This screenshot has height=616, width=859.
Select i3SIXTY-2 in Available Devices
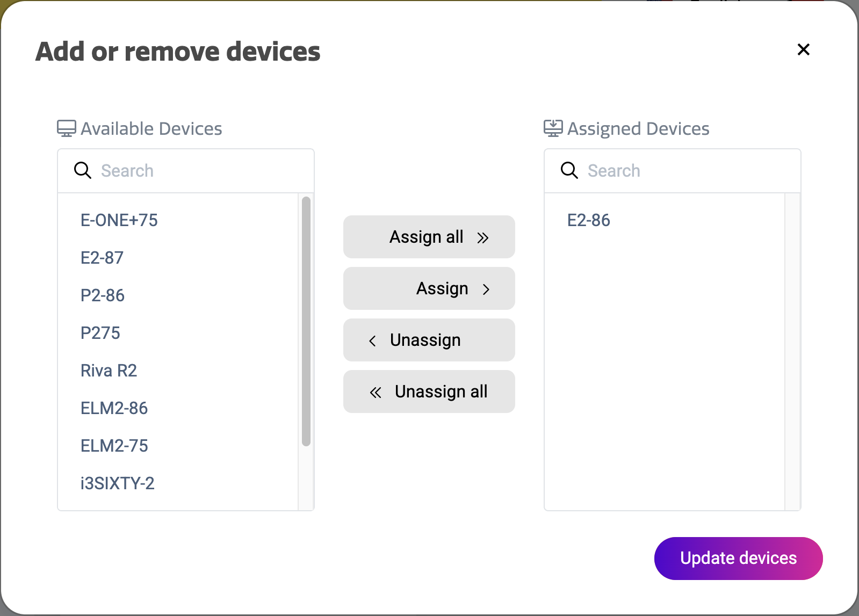tap(117, 483)
